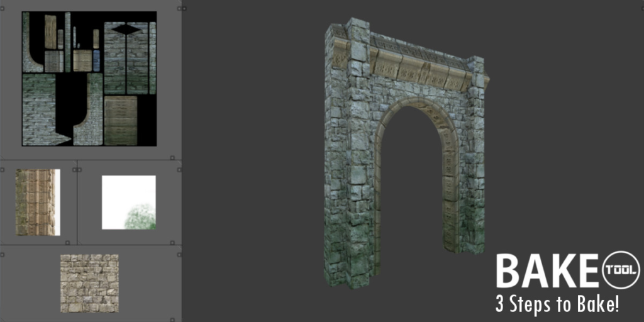The width and height of the screenshot is (644, 322).
Task: Pick the blue-tinted UV island in the atlas
Action: click(x=96, y=61)
